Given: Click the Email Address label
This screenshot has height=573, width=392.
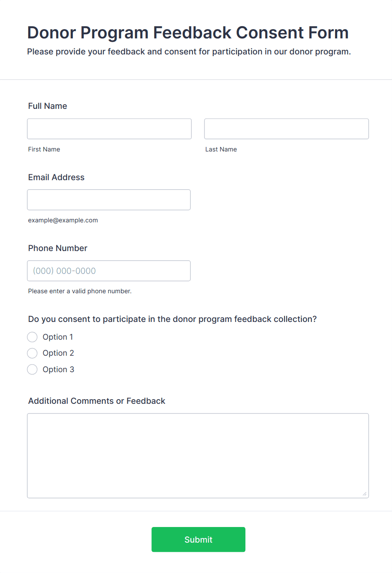Looking at the screenshot, I should pyautogui.click(x=56, y=177).
